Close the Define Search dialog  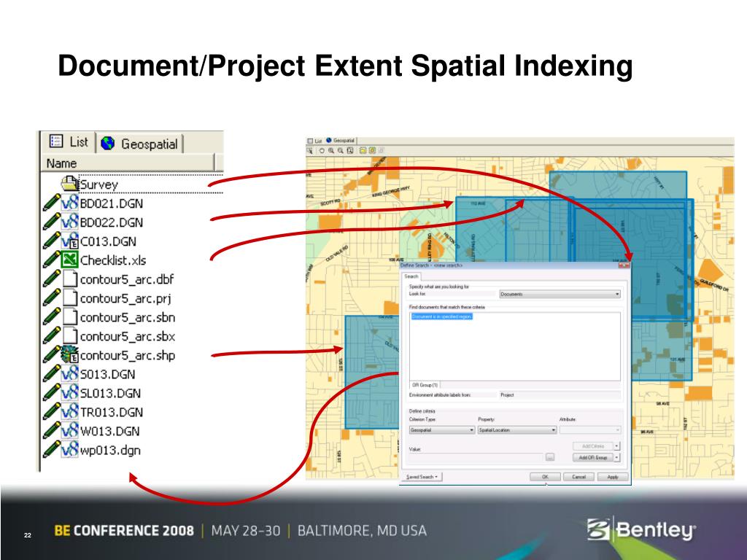pos(624,265)
